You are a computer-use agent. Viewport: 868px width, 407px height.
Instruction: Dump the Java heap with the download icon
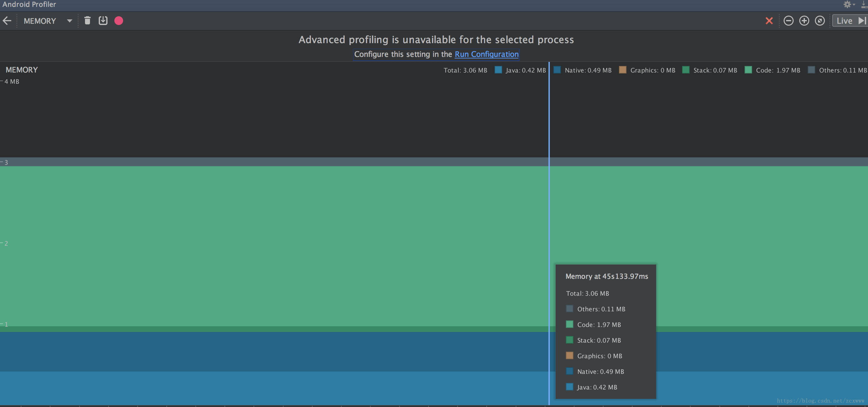coord(103,21)
